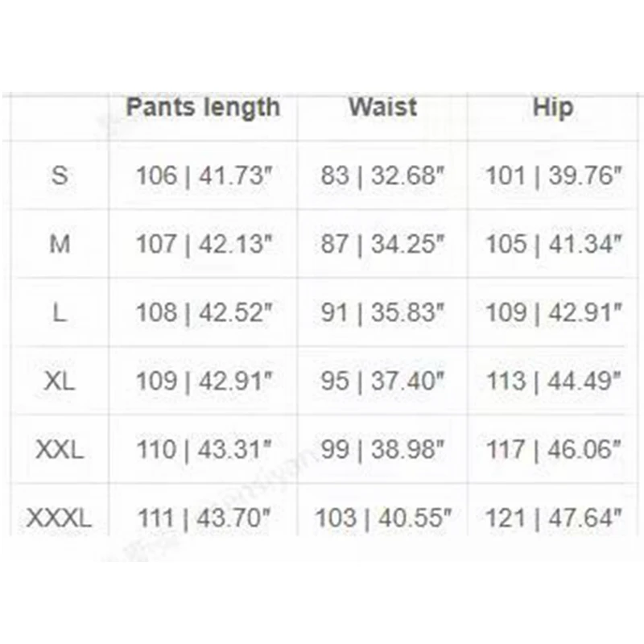The height and width of the screenshot is (644, 644).
Task: Select the XXXL size row label
Action: click(60, 518)
